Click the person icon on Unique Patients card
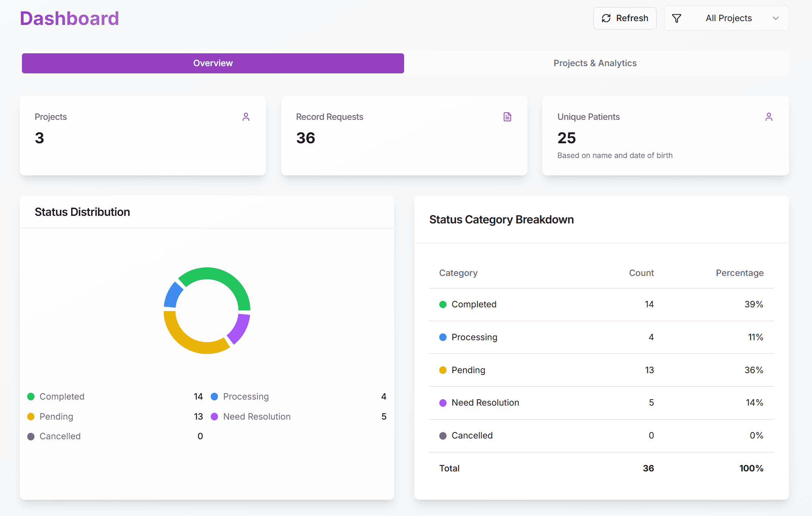The width and height of the screenshot is (812, 516). [x=769, y=116]
